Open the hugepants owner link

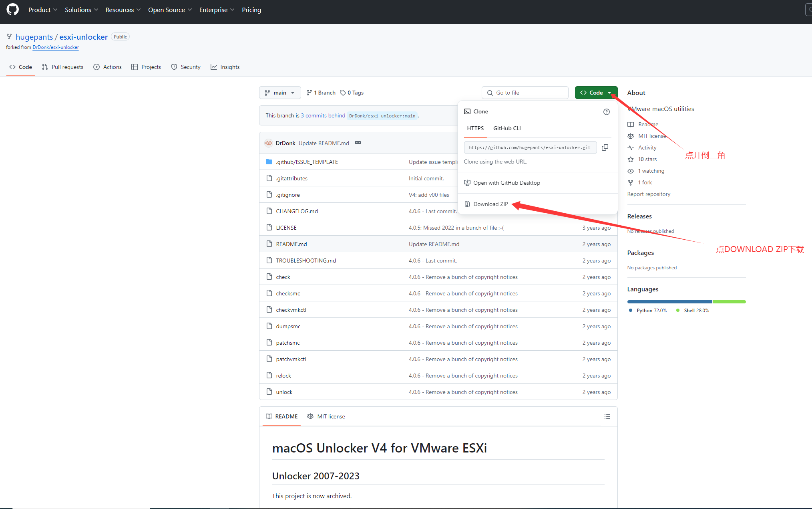pyautogui.click(x=34, y=37)
